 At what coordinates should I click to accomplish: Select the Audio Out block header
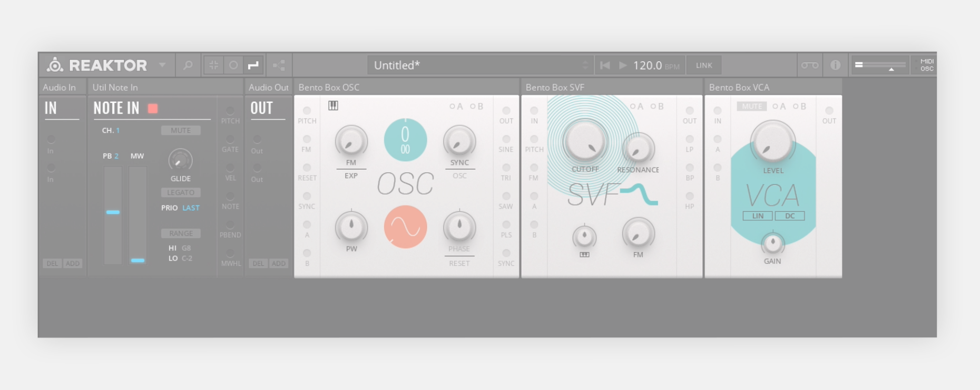[268, 87]
